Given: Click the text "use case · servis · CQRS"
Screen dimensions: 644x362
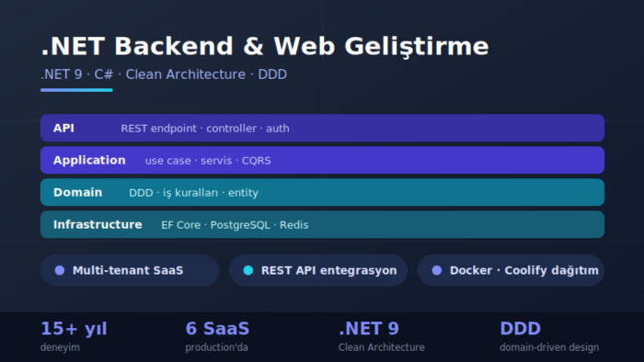Looking at the screenshot, I should click(x=208, y=161).
